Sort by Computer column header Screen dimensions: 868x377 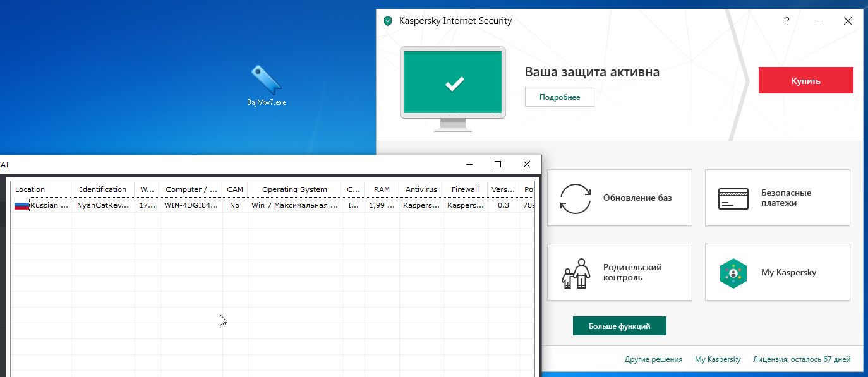coord(192,189)
